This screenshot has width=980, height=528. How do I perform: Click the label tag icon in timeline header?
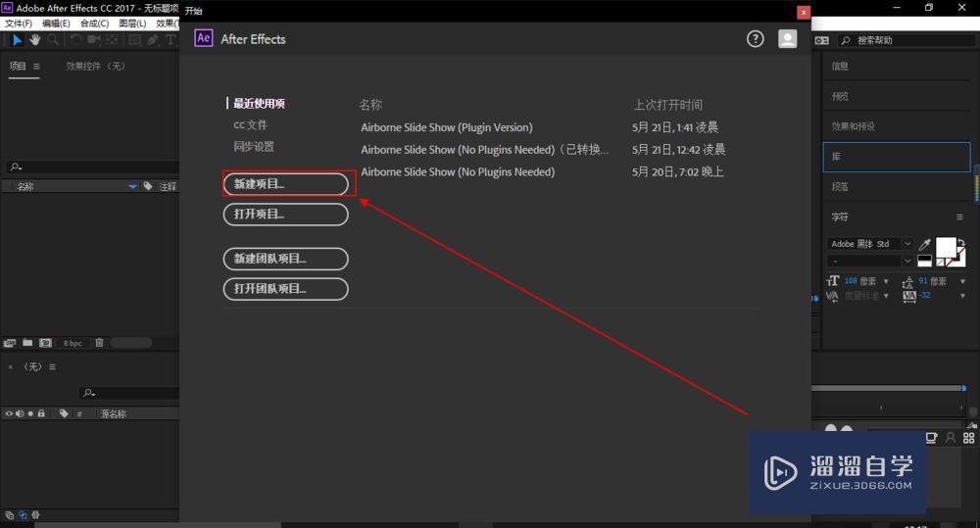pos(63,413)
